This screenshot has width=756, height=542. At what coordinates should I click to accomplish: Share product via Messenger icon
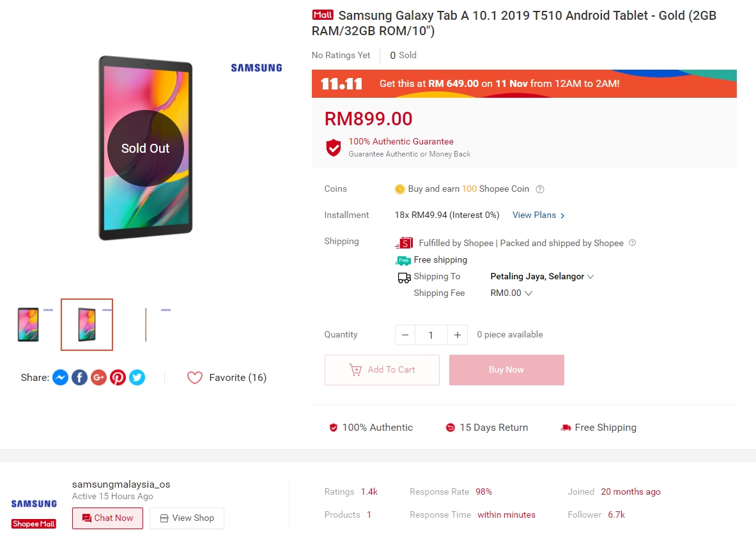point(60,378)
